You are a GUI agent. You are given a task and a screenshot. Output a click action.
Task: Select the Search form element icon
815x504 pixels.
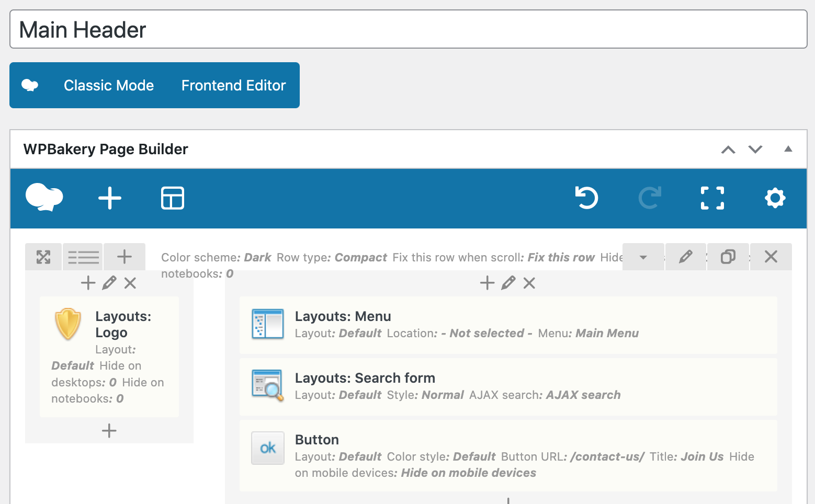click(x=268, y=385)
